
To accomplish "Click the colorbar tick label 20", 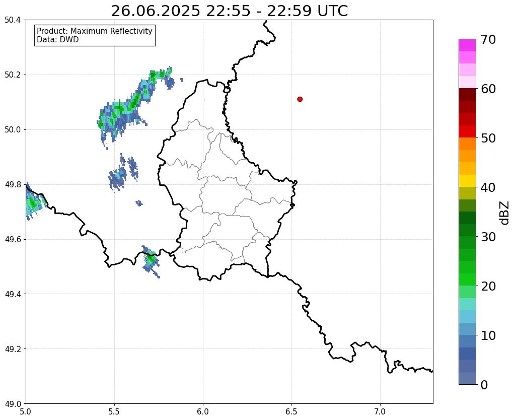I will [488, 286].
